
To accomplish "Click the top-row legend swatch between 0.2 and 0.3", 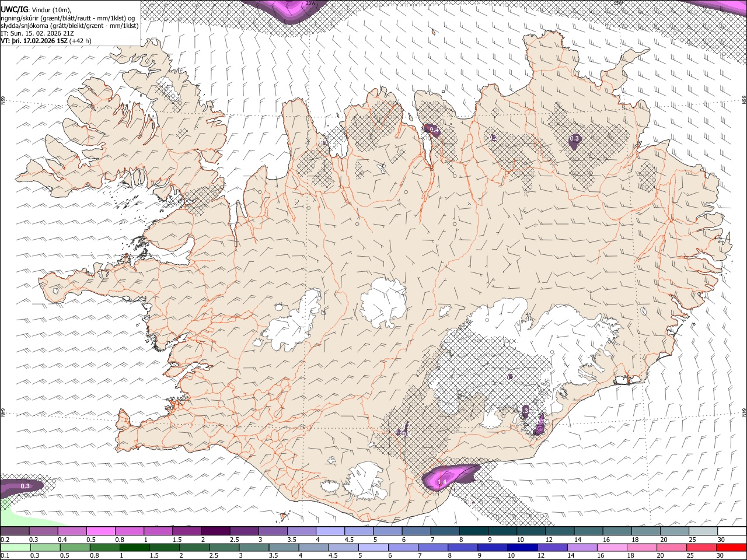I will pyautogui.click(x=15, y=531).
